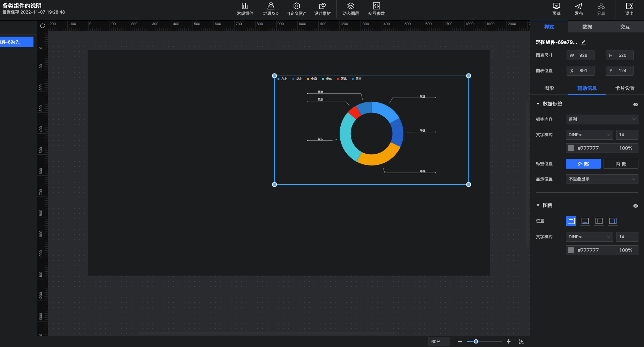Switch to 数据 tab
The image size is (644, 347).
[x=587, y=27]
